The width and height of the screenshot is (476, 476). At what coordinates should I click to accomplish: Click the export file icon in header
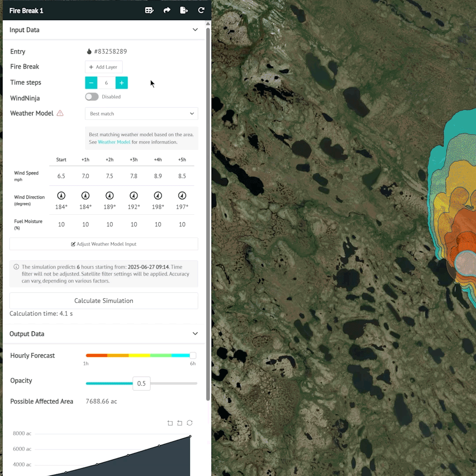tap(184, 10)
